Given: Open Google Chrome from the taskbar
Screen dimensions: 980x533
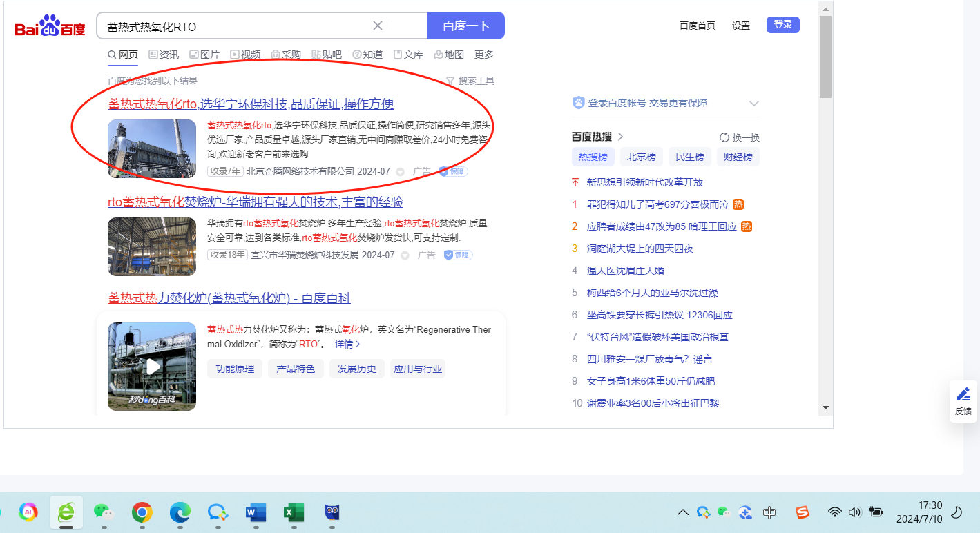Looking at the screenshot, I should tap(142, 512).
